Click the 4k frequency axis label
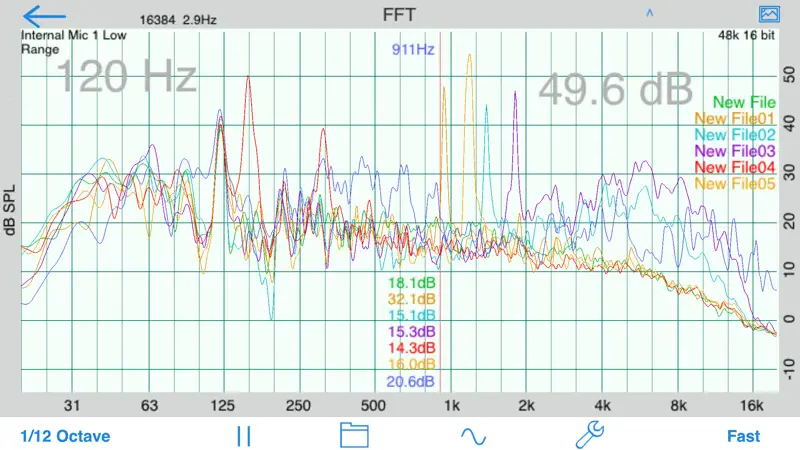800x450 pixels. [603, 406]
